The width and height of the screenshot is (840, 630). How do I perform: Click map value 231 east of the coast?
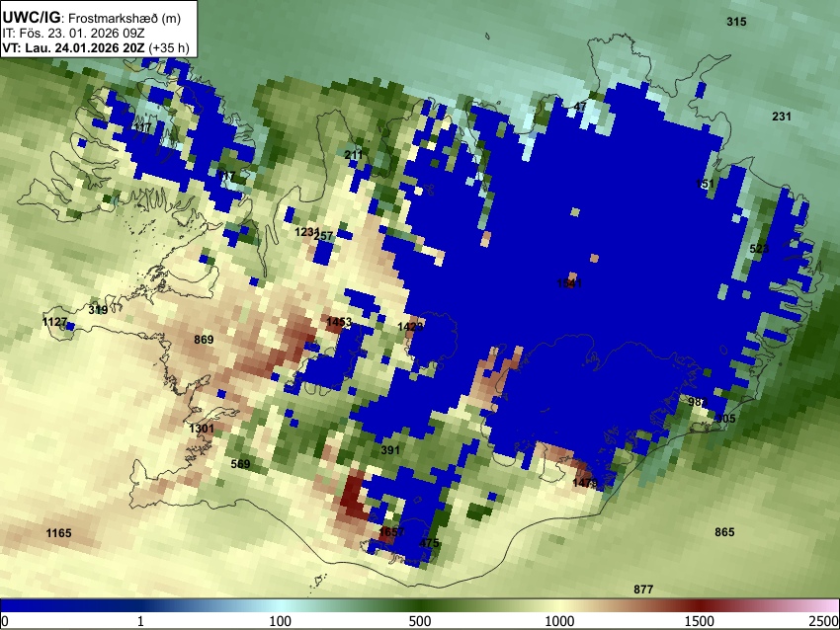tap(781, 117)
